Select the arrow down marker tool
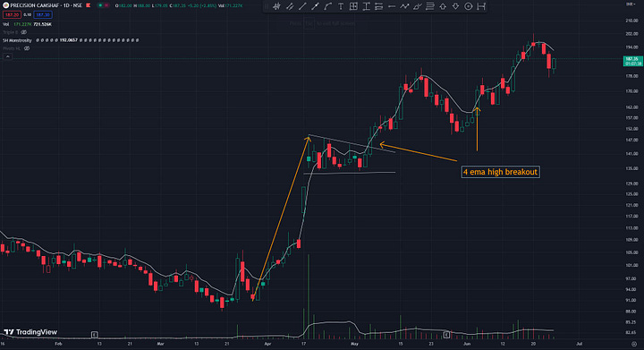Screen dimensions: 644x350 (x=455, y=6)
